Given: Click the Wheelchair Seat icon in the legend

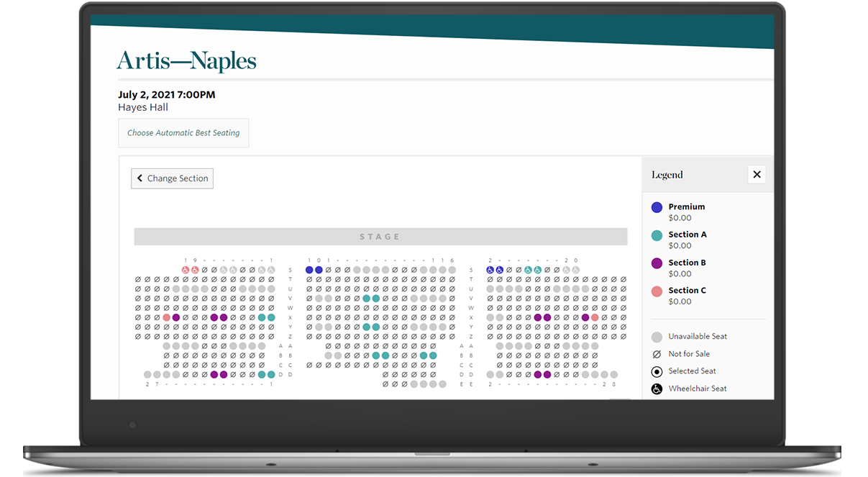Looking at the screenshot, I should pos(657,389).
